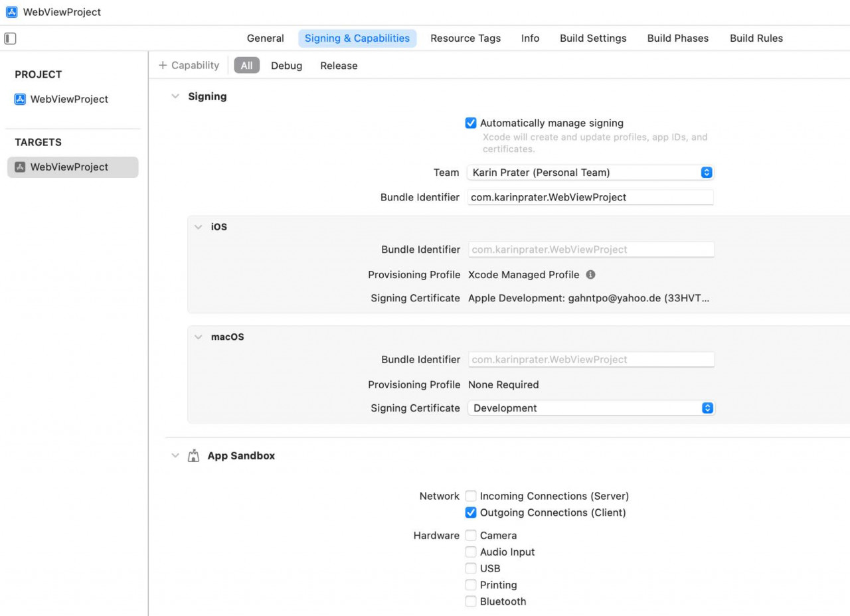Open the Team dropdown
This screenshot has height=616, width=850.
point(706,173)
